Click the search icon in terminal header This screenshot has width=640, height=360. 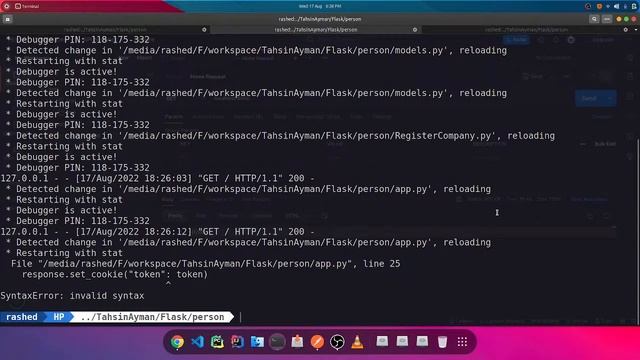coord(594,19)
